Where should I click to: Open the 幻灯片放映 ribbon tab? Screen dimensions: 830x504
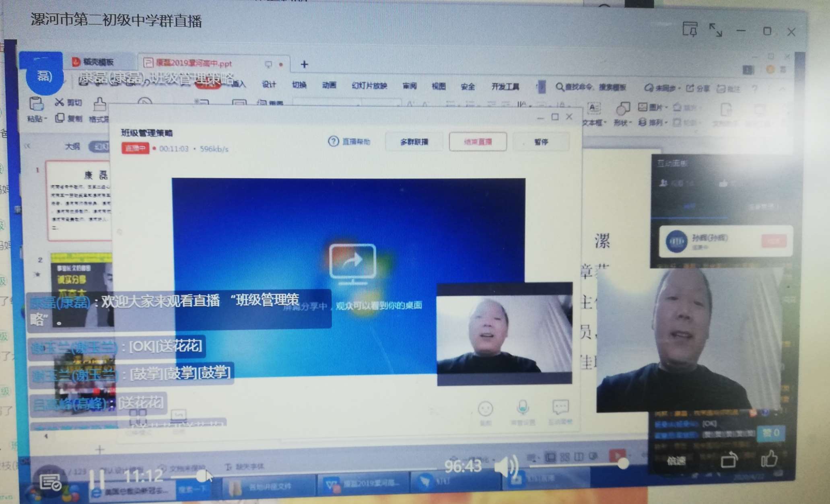[369, 86]
